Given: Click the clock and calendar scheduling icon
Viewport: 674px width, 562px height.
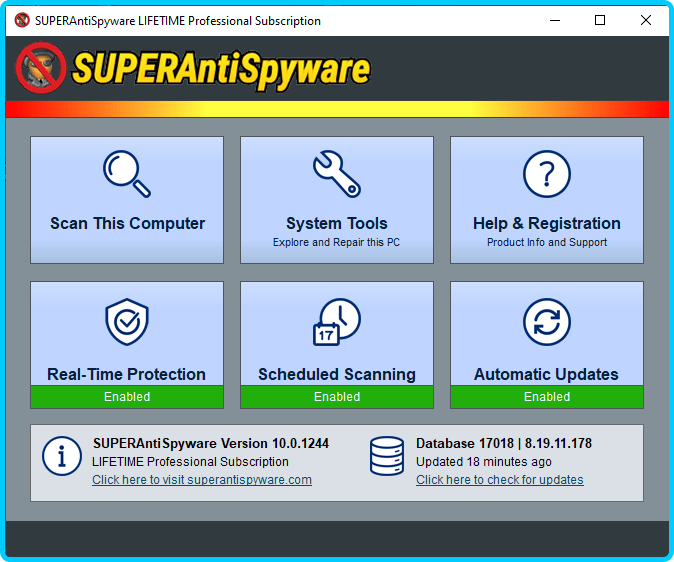Looking at the screenshot, I should 337,322.
